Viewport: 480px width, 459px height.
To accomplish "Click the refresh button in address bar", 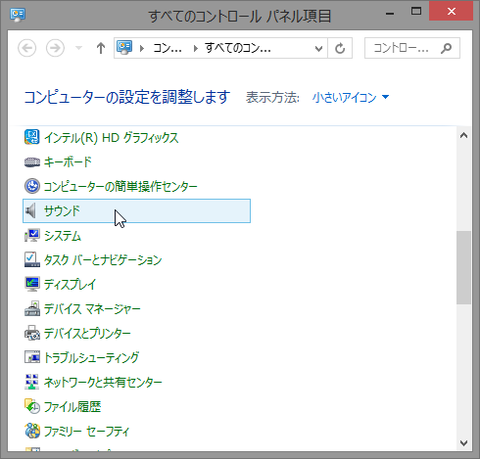I will pos(340,49).
